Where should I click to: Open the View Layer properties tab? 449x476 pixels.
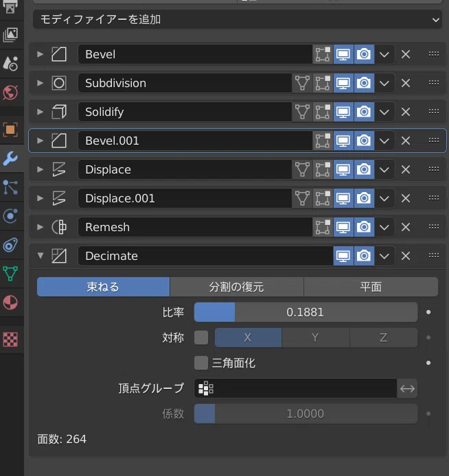pos(10,34)
